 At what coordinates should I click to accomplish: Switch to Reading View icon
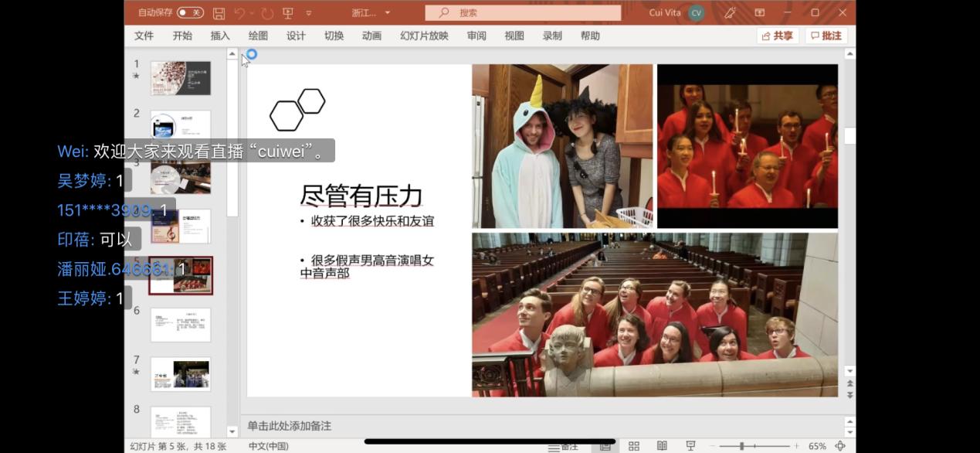coord(662,446)
